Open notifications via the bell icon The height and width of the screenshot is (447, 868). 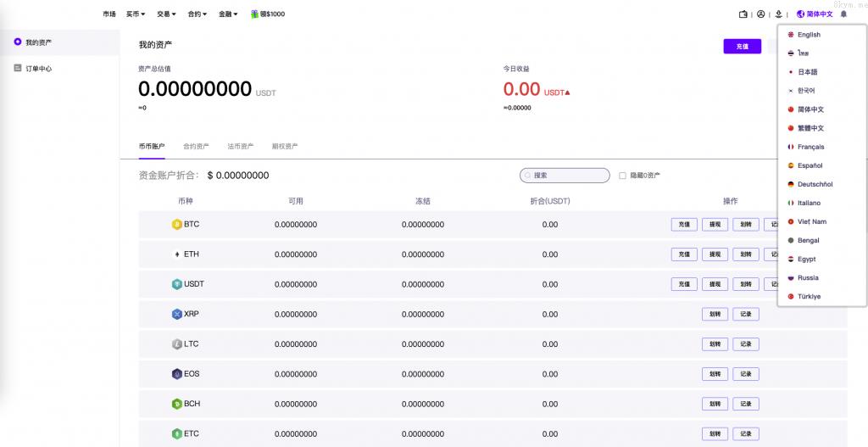click(x=843, y=14)
